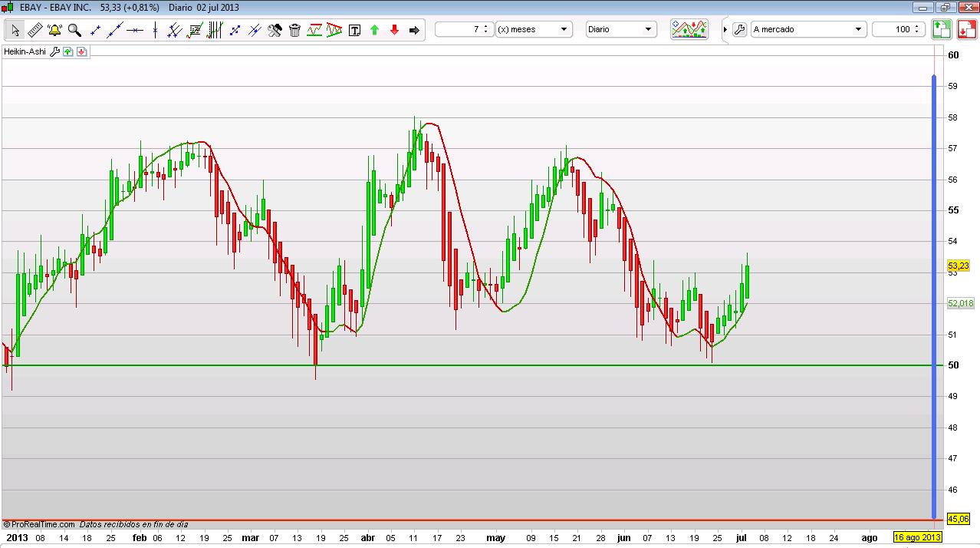This screenshot has width=980, height=548.
Task: Select the arrow cursor tool
Action: (15, 30)
